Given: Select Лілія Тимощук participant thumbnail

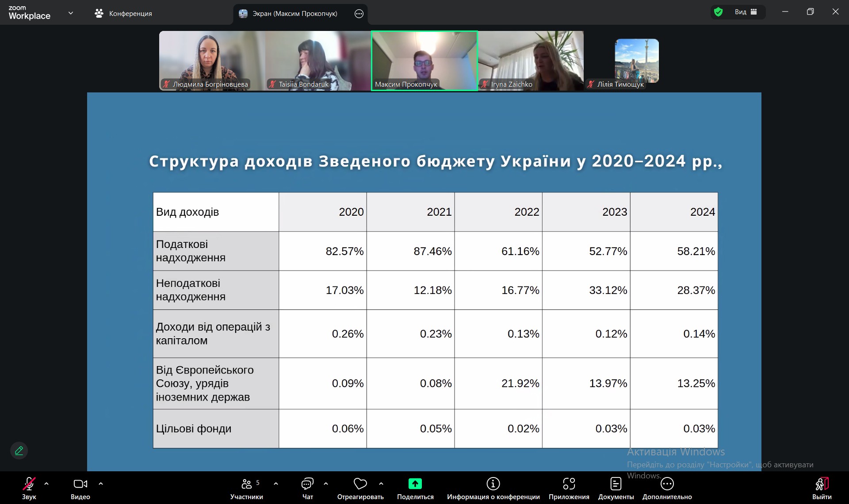Looking at the screenshot, I should (x=636, y=61).
